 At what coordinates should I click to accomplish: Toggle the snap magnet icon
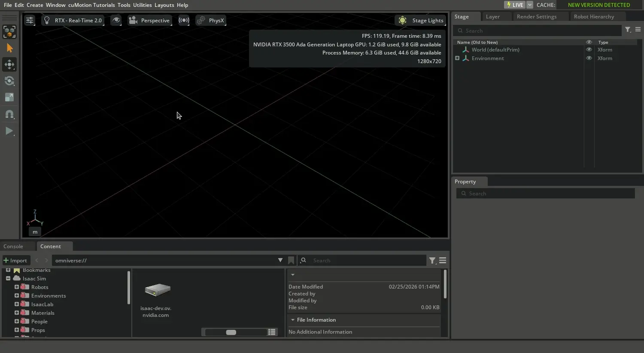[x=9, y=114]
